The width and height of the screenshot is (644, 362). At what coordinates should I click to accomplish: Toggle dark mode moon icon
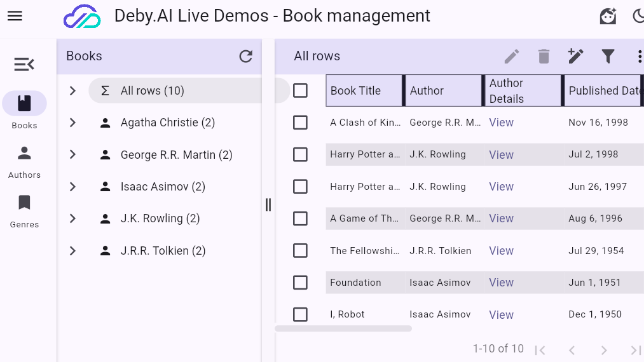click(x=638, y=17)
